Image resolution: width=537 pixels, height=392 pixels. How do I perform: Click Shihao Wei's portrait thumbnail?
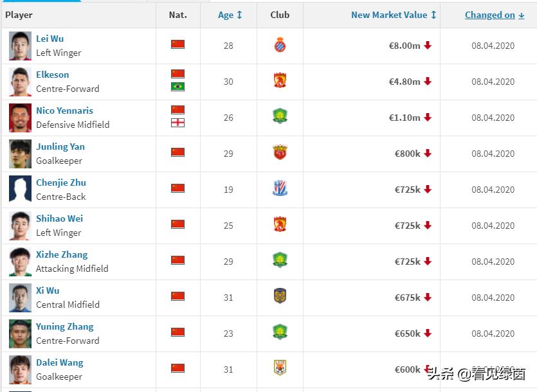point(20,226)
